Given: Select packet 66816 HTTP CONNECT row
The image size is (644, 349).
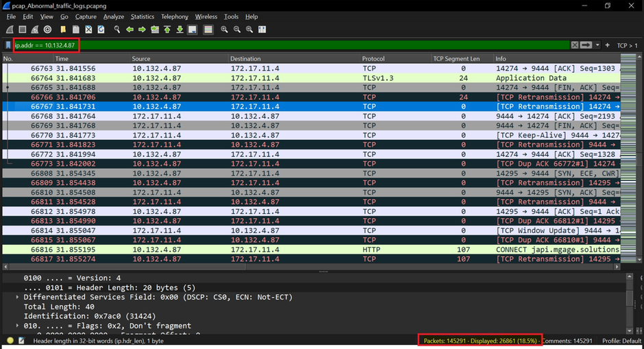Looking at the screenshot, I should (x=311, y=250).
